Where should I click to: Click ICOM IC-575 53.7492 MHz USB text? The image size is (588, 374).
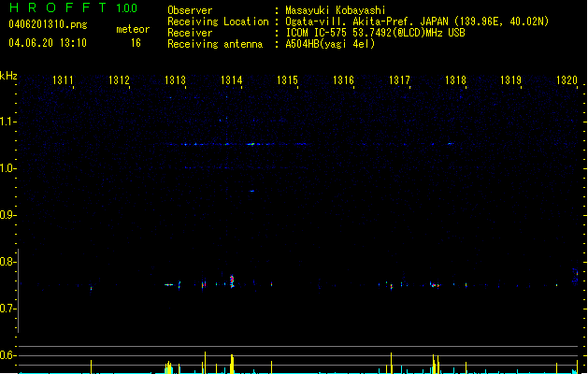[375, 33]
